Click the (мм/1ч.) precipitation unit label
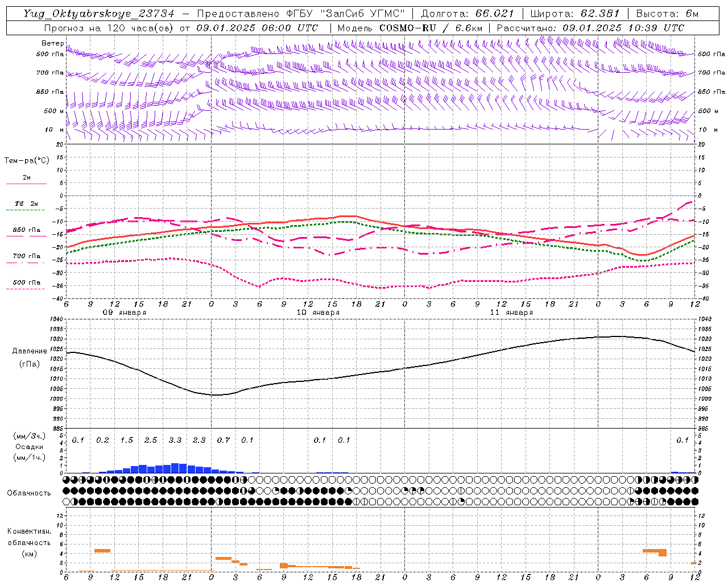 [30, 458]
